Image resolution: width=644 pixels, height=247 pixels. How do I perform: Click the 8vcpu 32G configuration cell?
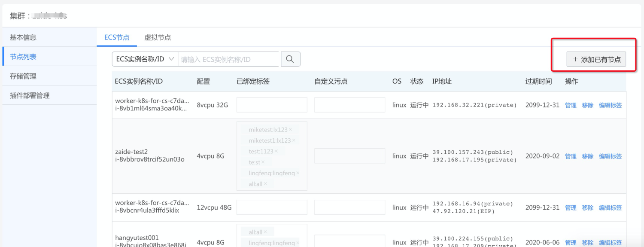click(212, 105)
